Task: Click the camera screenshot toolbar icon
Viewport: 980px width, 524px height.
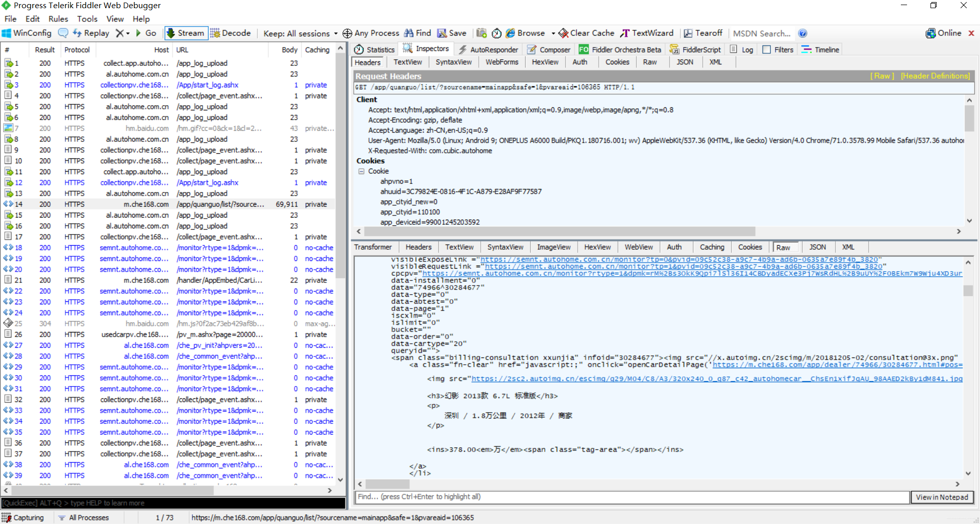Action: tap(481, 33)
